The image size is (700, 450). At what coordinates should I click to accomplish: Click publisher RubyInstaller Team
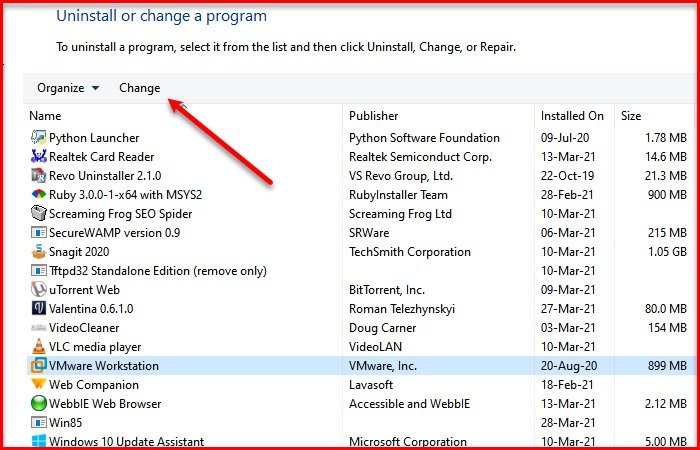398,195
